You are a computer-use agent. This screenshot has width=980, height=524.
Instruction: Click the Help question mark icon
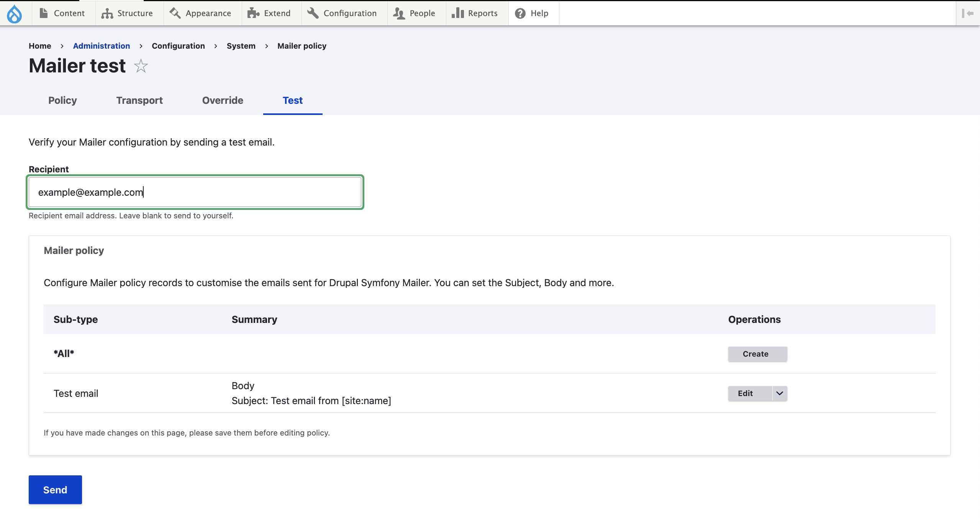tap(520, 13)
